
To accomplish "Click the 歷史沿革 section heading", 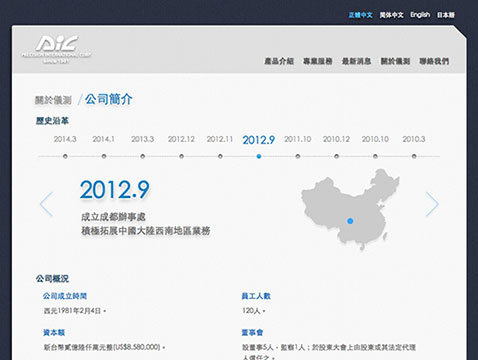I will click(x=52, y=121).
